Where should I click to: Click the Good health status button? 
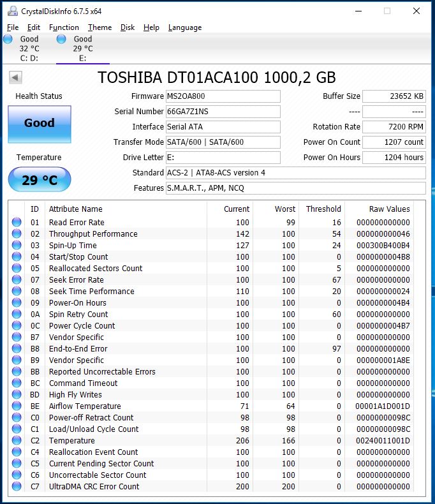pos(40,124)
